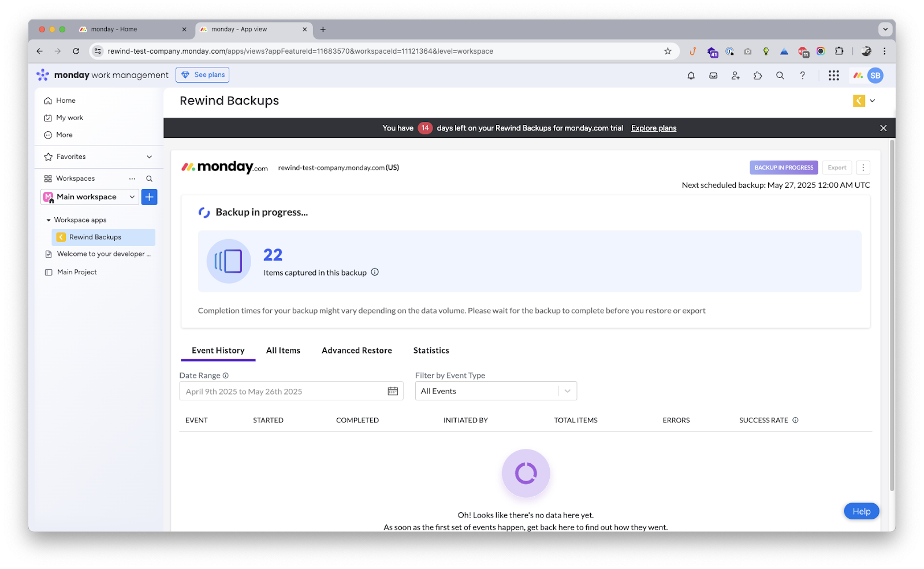Add new item with blue plus button
The image size is (924, 569).
pos(149,197)
